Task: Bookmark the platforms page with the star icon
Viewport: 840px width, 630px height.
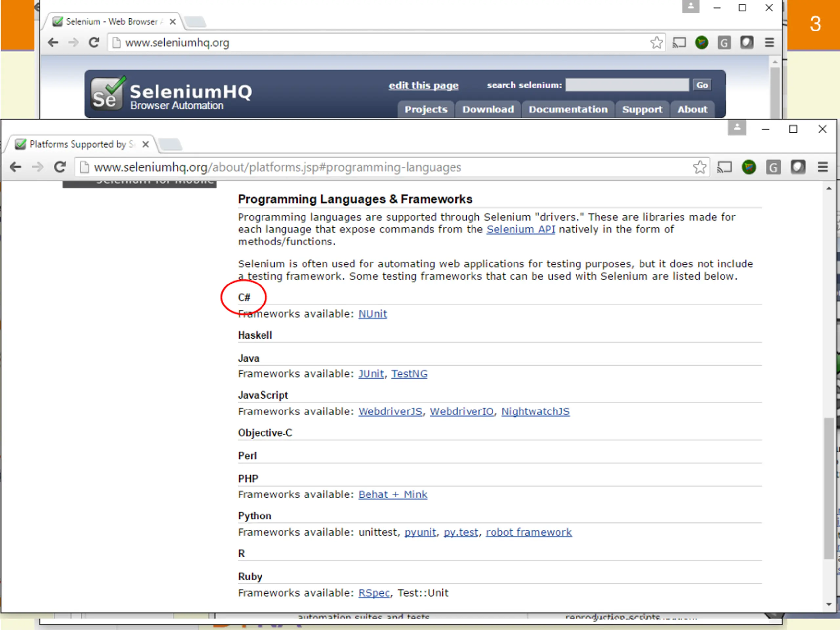Action: pos(700,167)
